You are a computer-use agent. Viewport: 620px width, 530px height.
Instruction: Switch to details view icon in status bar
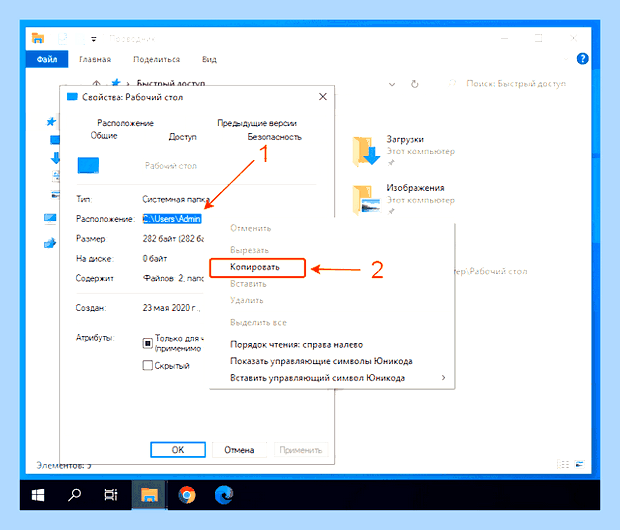tap(563, 464)
